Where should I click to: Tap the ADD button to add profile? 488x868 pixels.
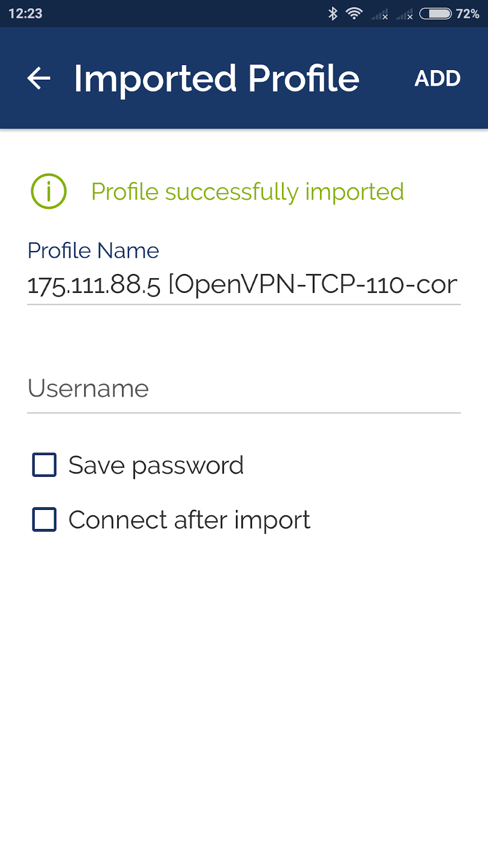coord(438,79)
